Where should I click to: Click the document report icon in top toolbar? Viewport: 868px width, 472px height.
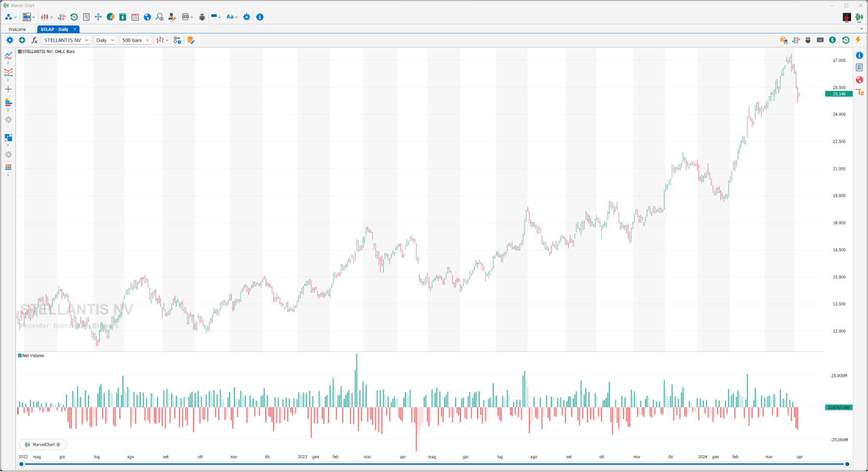pyautogui.click(x=86, y=17)
